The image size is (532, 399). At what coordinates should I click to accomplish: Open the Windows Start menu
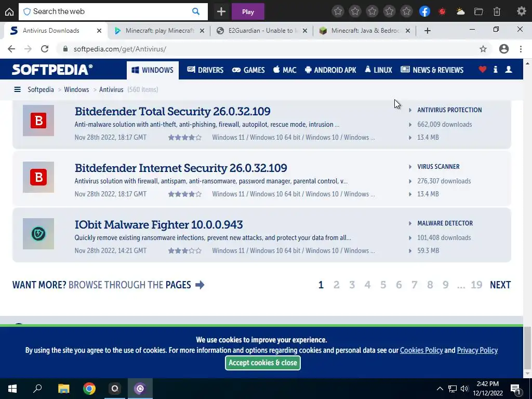12,389
